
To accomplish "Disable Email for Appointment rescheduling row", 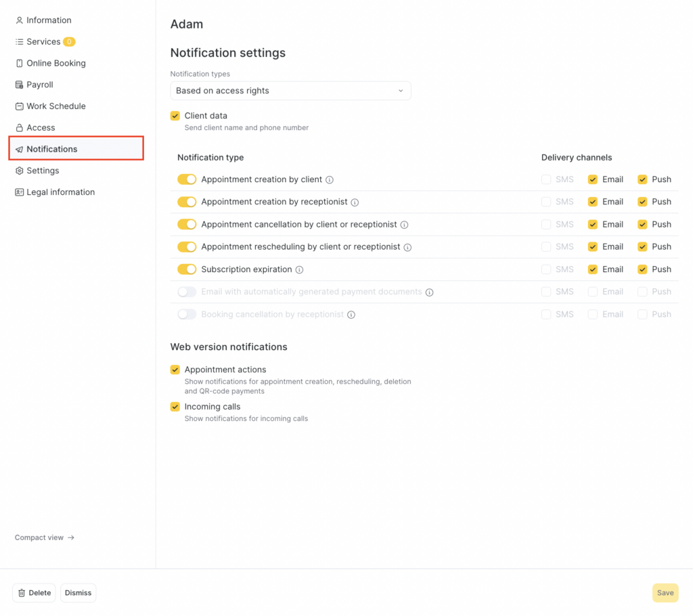I will point(593,247).
